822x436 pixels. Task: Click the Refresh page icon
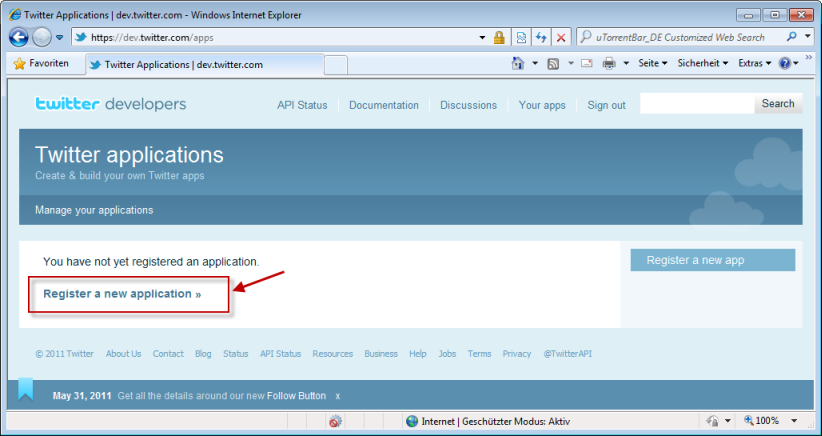pyautogui.click(x=541, y=37)
